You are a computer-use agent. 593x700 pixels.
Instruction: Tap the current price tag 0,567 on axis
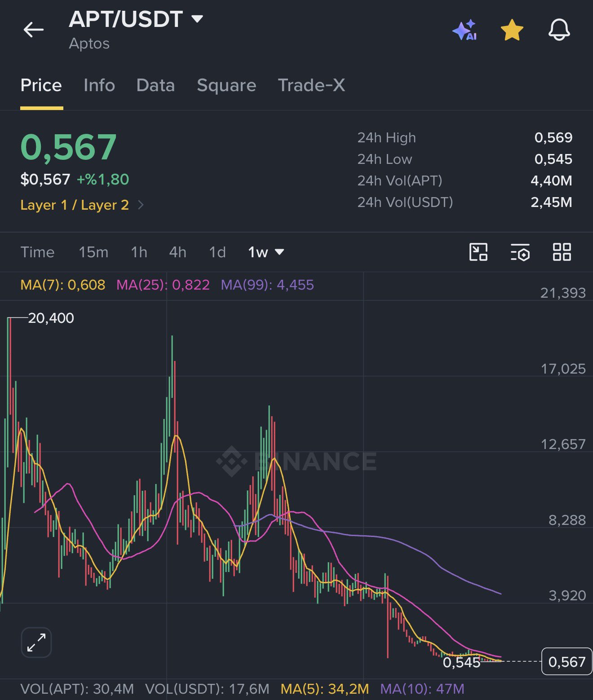click(x=566, y=661)
